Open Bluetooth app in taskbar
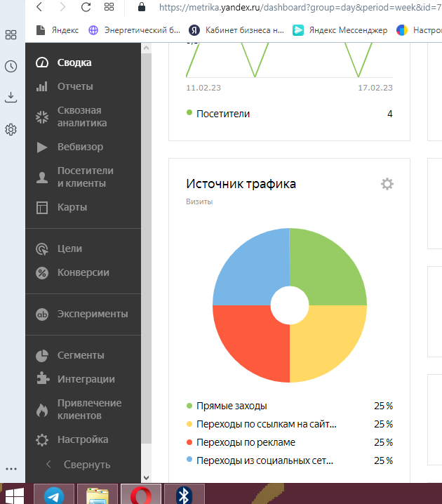442x504 pixels. pyautogui.click(x=184, y=494)
